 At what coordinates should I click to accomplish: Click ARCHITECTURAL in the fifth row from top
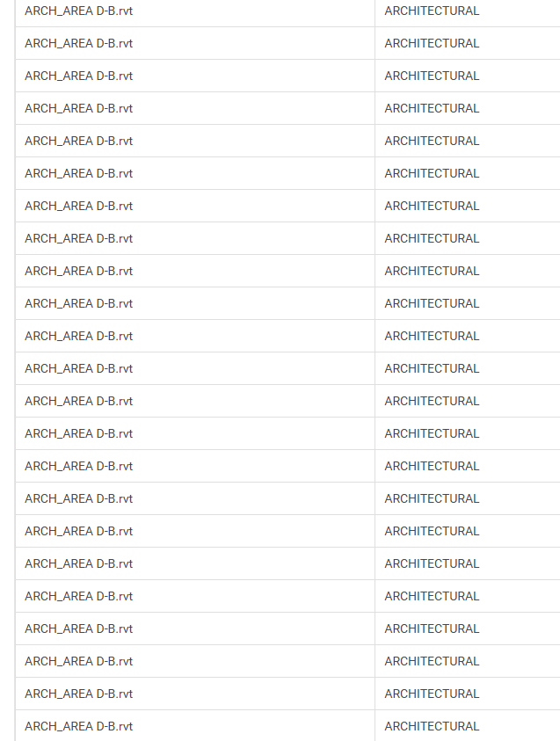432,141
